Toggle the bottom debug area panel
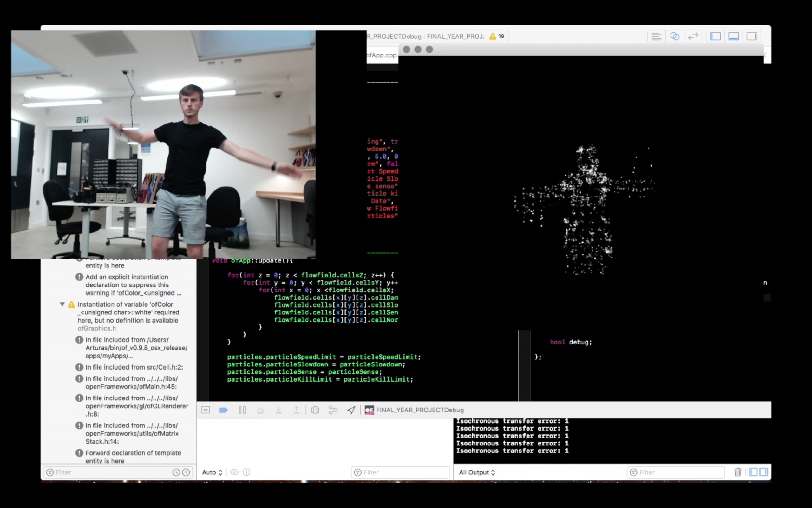 click(x=733, y=36)
